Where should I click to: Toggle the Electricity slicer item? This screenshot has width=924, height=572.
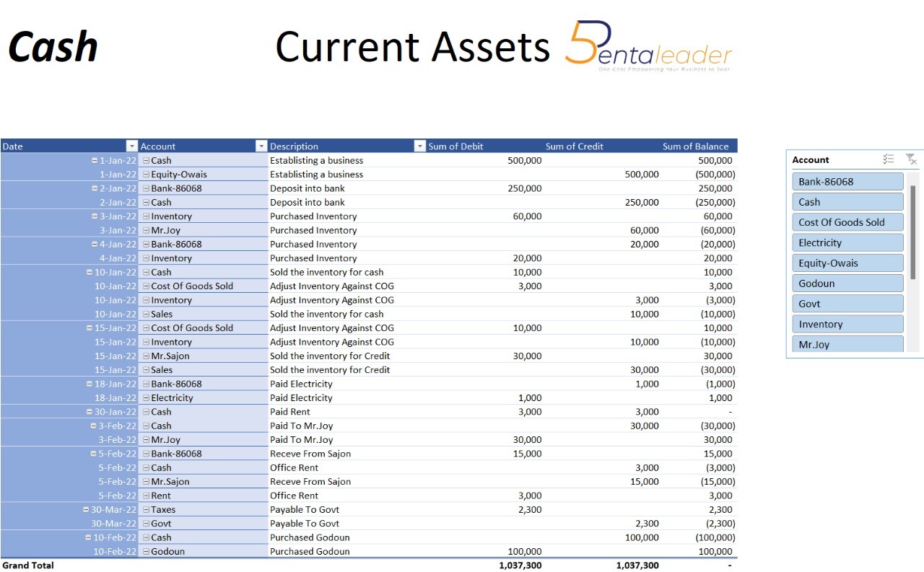coord(847,243)
